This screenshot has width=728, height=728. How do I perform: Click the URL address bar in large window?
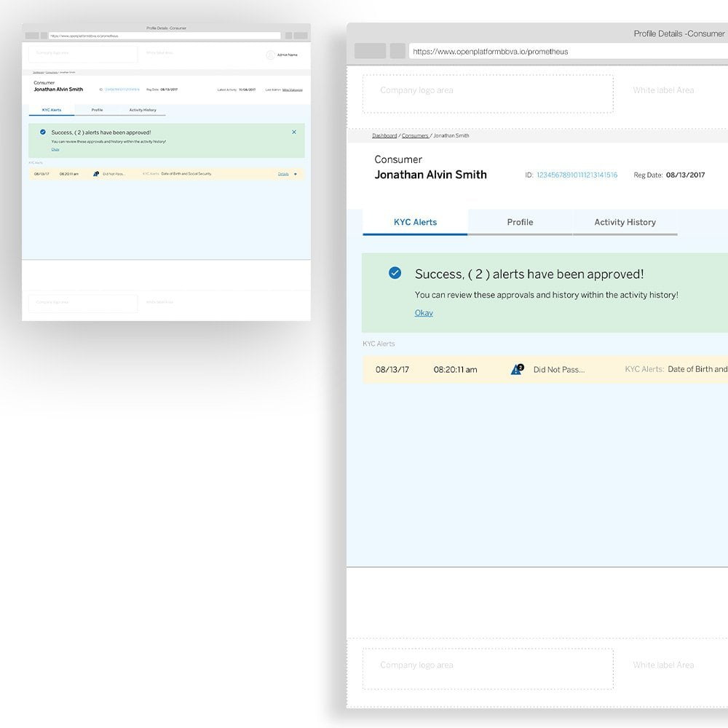(x=568, y=52)
